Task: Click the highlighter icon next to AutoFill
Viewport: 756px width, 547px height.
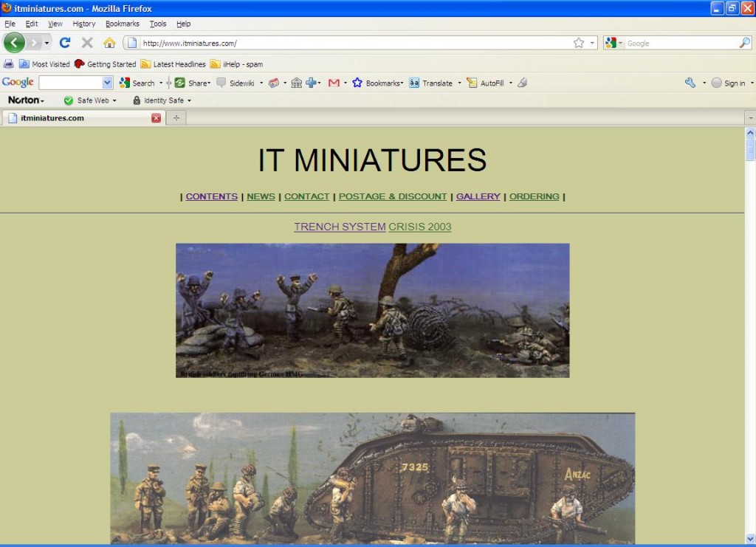Action: click(x=522, y=83)
